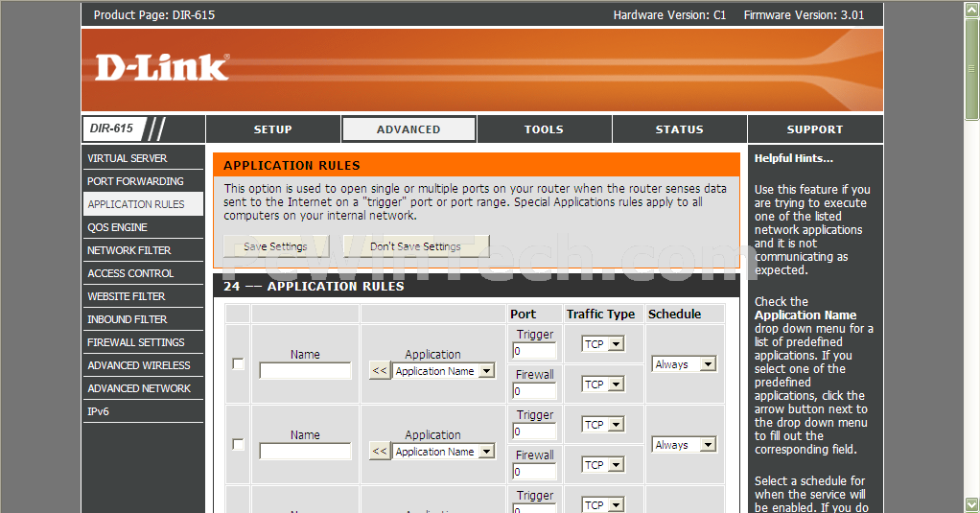
Task: Select APPLICATION RULES in the sidebar
Action: coord(143,204)
